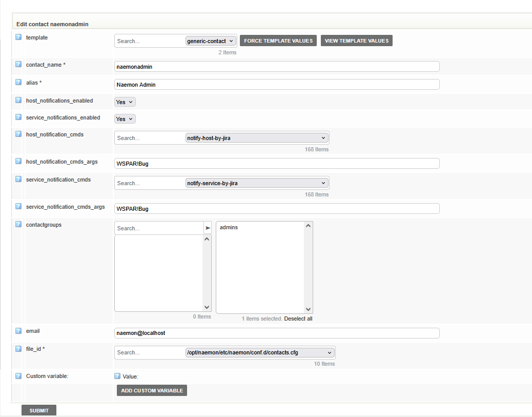
Task: Click the Deselect all link
Action: coord(298,318)
